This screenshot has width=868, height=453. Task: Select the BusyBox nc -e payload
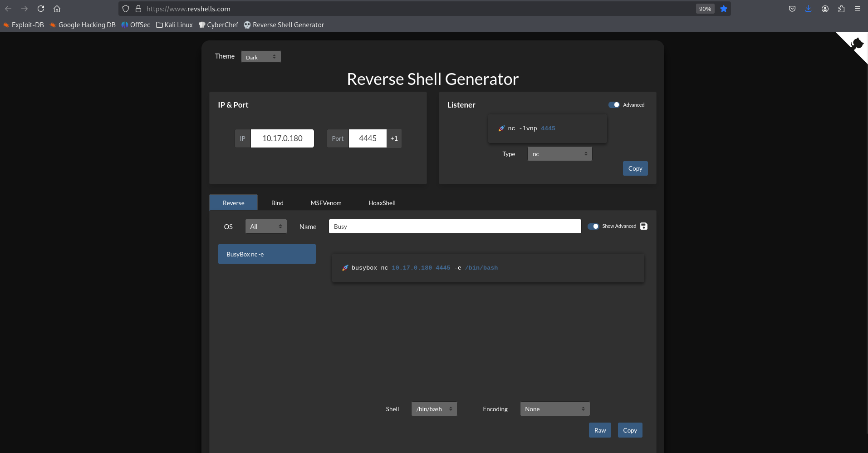tap(267, 254)
